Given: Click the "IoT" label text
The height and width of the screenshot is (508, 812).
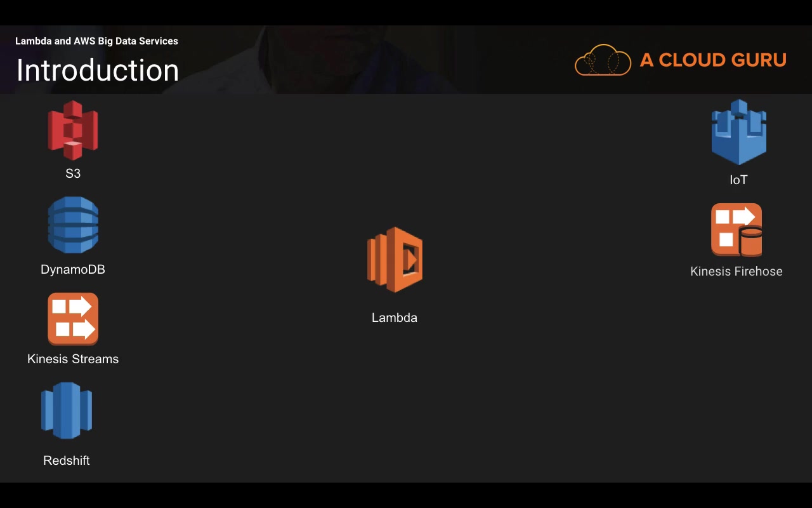Looking at the screenshot, I should pos(738,180).
